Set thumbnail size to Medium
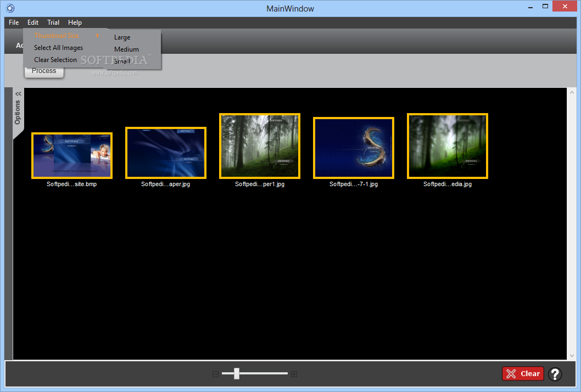Screen dimensions: 581x392 click(134, 49)
